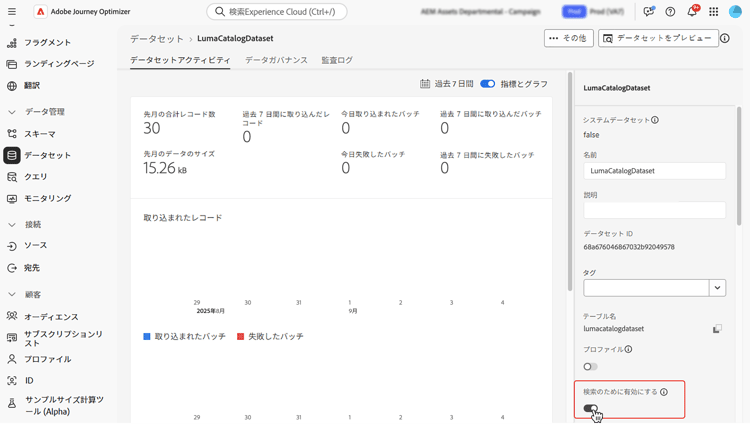Click the 名前 input field
Screen dimensions: 750x424
(654, 171)
